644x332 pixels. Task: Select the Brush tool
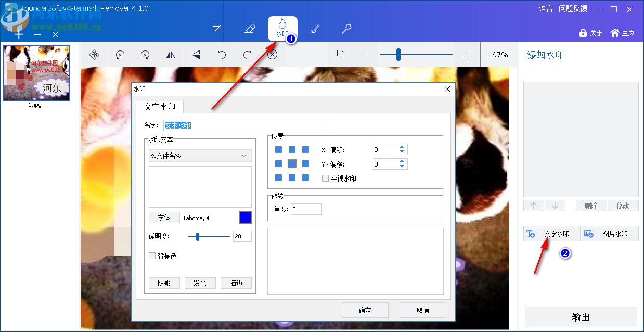[315, 29]
